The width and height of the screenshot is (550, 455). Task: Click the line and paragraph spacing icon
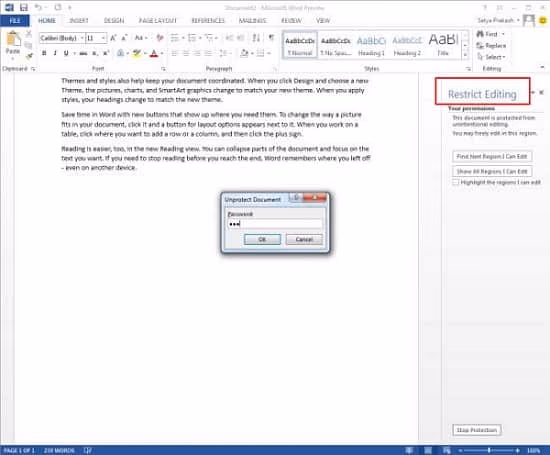click(222, 53)
